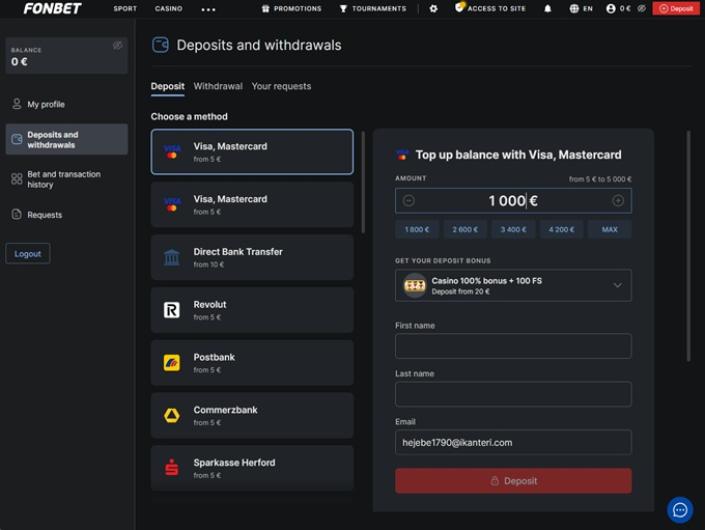
Task: Select the 2 600 € preset amount
Action: coord(465,230)
